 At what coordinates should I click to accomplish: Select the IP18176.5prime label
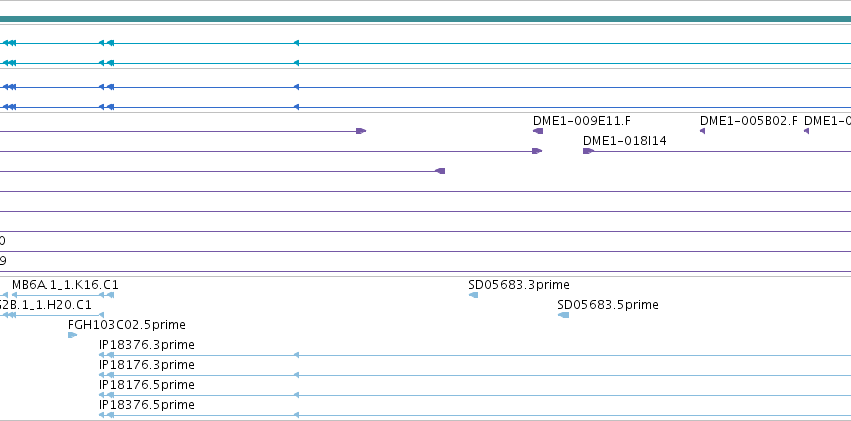[147, 385]
